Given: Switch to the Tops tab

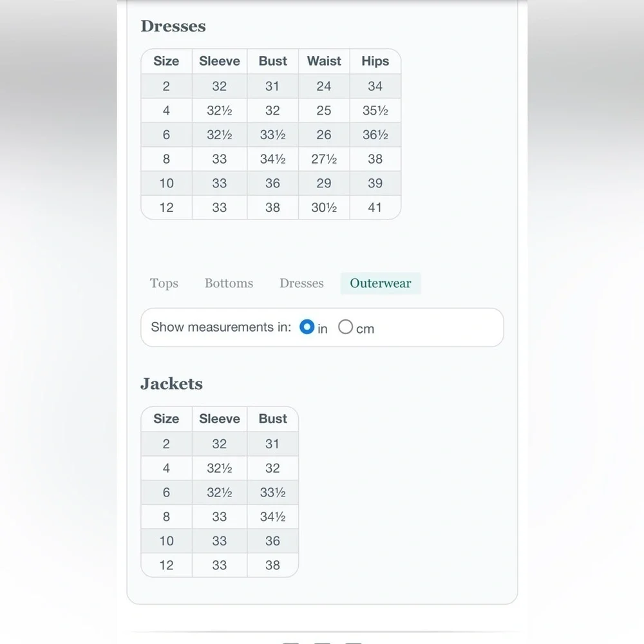Looking at the screenshot, I should pos(164,283).
